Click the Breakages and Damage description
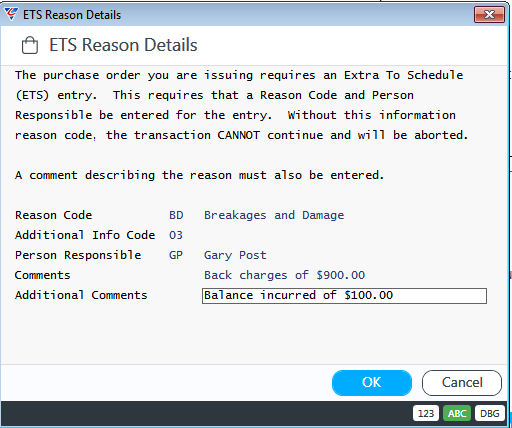Image resolution: width=512 pixels, height=428 pixels. (274, 215)
